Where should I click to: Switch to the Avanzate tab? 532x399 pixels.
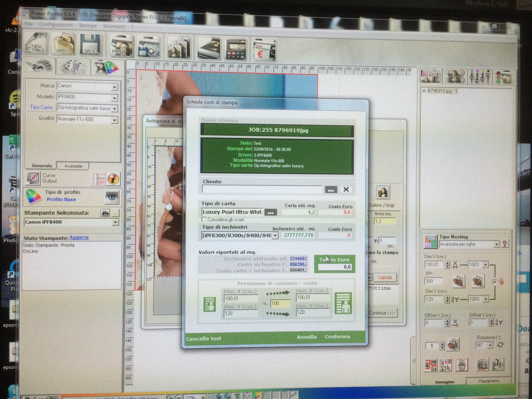73,166
